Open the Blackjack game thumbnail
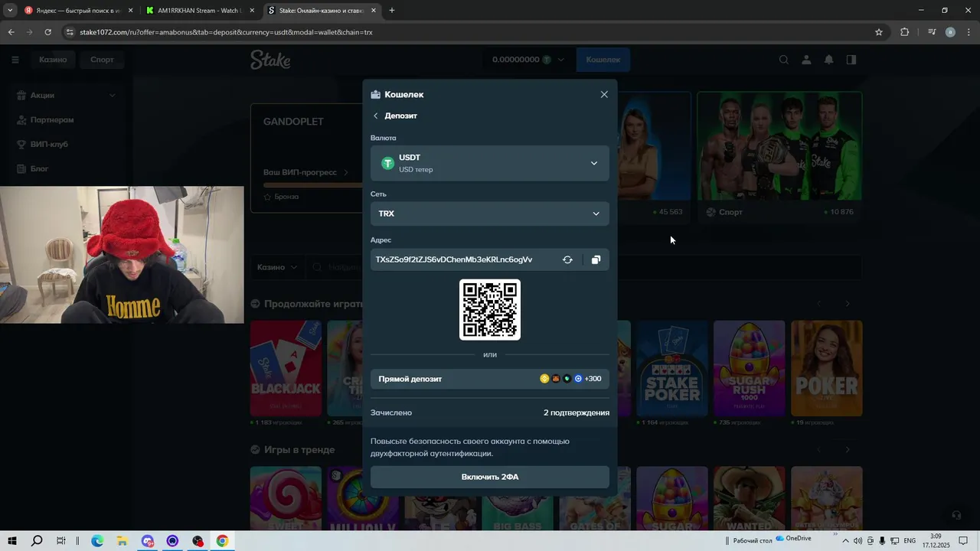The height and width of the screenshot is (551, 980). point(286,368)
